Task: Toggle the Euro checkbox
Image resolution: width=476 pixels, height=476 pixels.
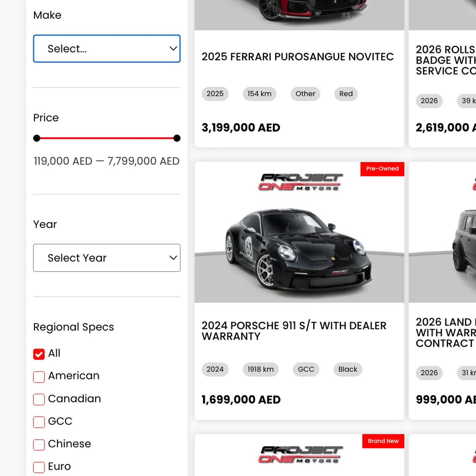Action: coord(39,467)
